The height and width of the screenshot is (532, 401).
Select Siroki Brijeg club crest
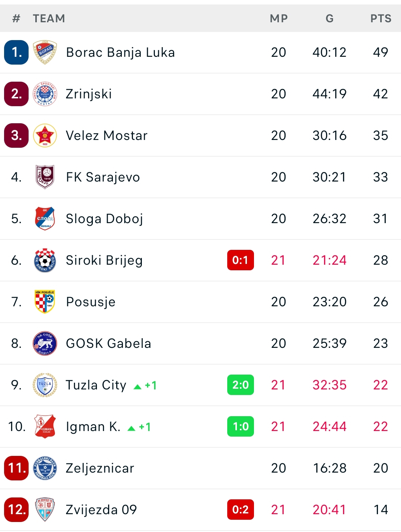click(x=45, y=260)
